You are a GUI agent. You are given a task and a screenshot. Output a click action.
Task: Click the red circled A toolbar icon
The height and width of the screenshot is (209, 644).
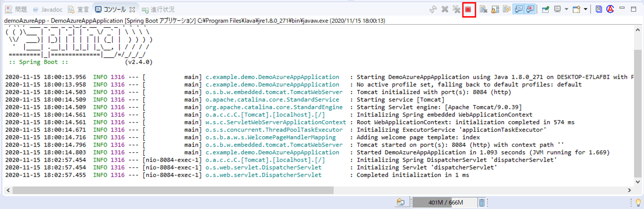tap(610, 10)
